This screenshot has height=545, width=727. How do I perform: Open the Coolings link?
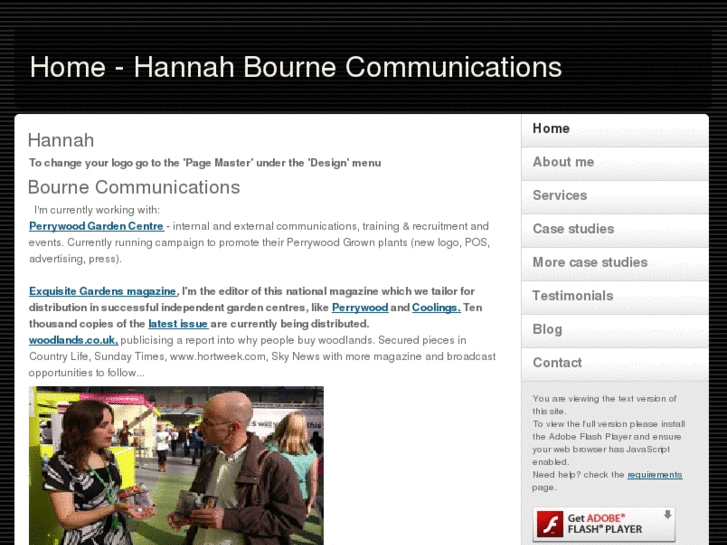(436, 308)
